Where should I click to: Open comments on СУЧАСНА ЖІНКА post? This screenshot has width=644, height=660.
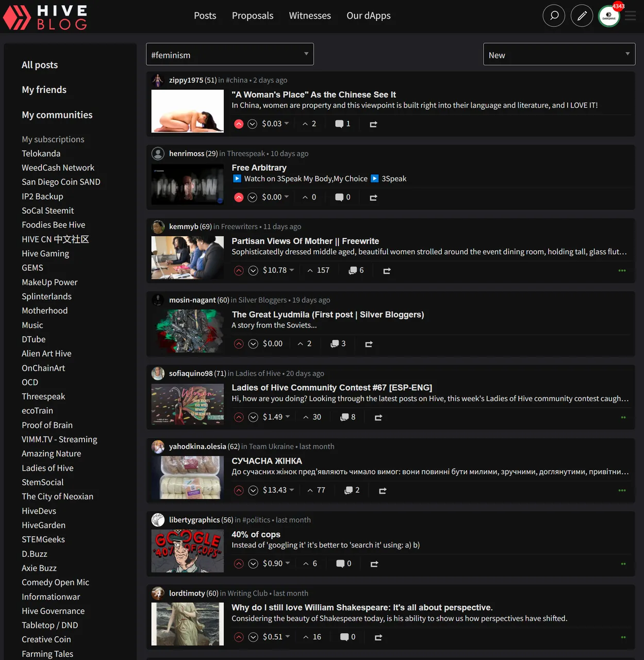[x=352, y=490]
